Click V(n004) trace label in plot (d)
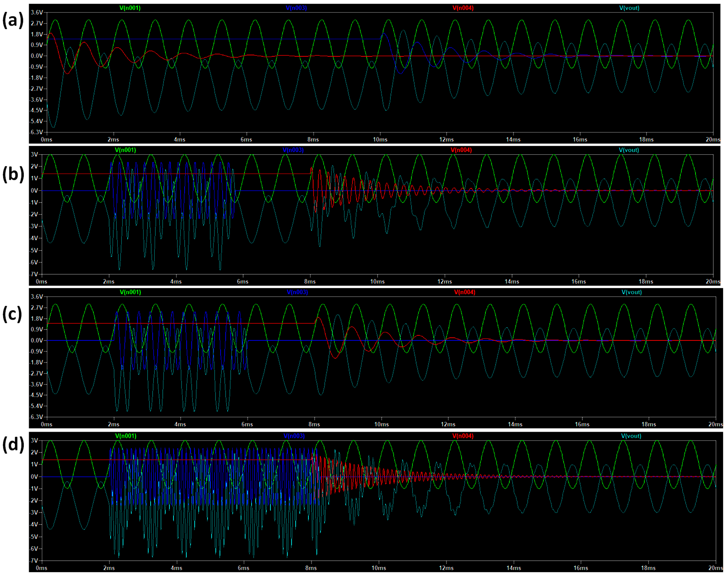The height and width of the screenshot is (576, 728). point(463,436)
